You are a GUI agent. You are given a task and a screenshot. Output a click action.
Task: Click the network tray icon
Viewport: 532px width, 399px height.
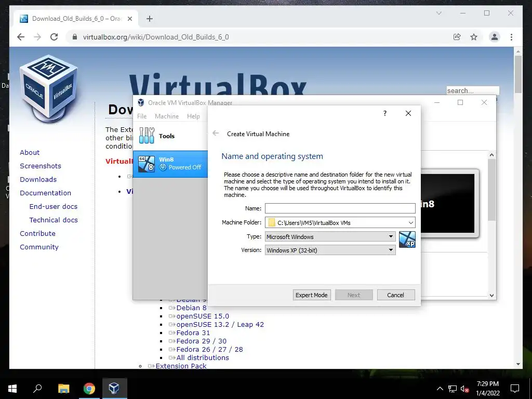click(x=453, y=389)
